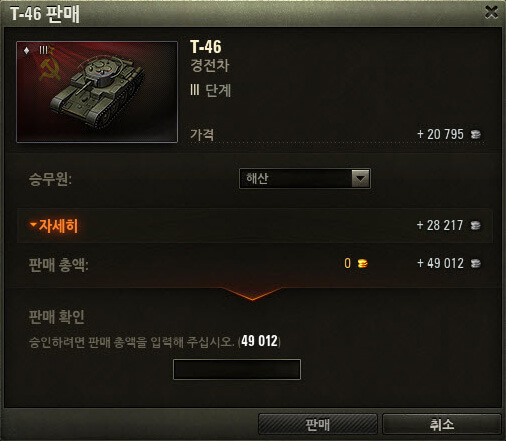This screenshot has width=506, height=441.
Task: Click the +28 217 details amount
Action: (440, 225)
